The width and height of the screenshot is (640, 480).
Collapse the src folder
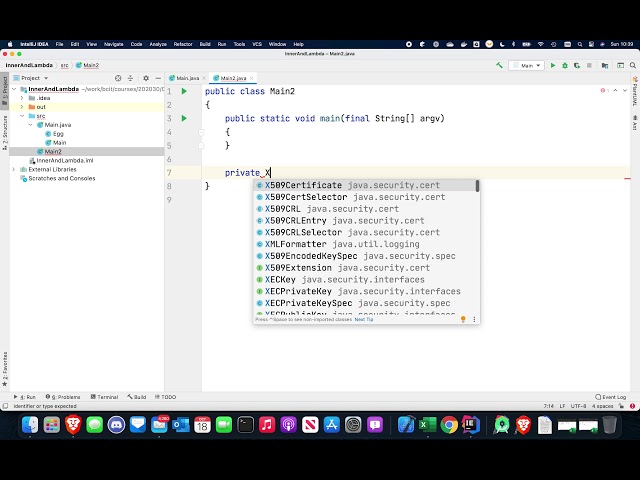pyautogui.click(x=22, y=116)
